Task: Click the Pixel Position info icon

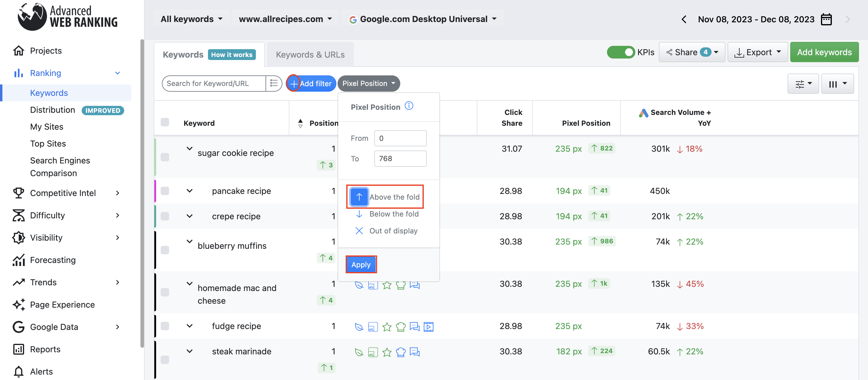Action: point(409,106)
